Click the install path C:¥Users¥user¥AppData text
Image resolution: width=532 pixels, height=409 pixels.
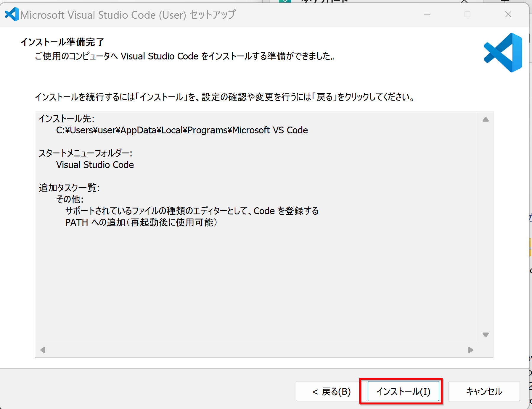[182, 130]
